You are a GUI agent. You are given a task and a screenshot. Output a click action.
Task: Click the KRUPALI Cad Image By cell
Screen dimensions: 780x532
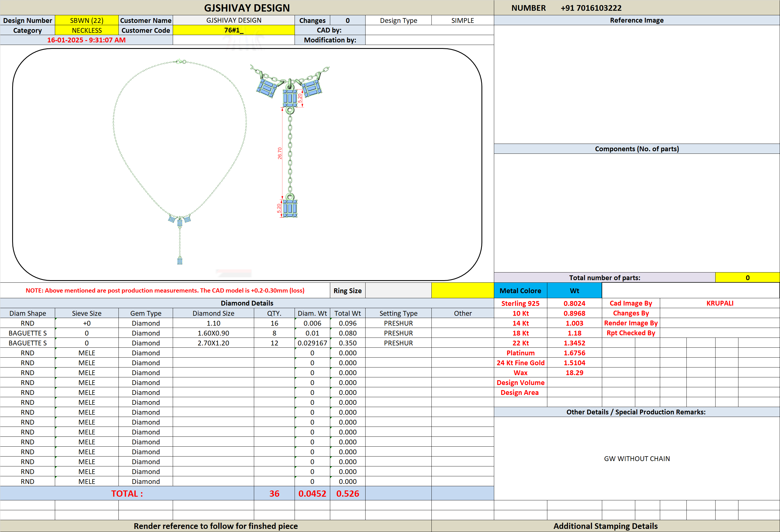tap(719, 303)
